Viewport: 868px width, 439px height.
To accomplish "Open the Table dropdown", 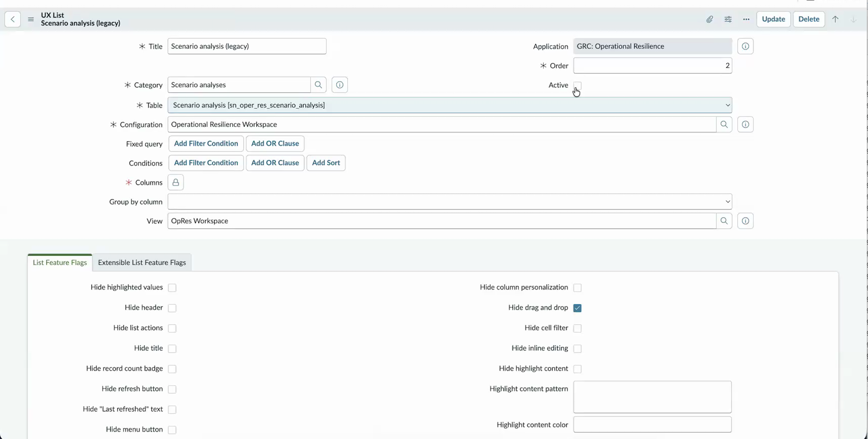I will coord(450,105).
